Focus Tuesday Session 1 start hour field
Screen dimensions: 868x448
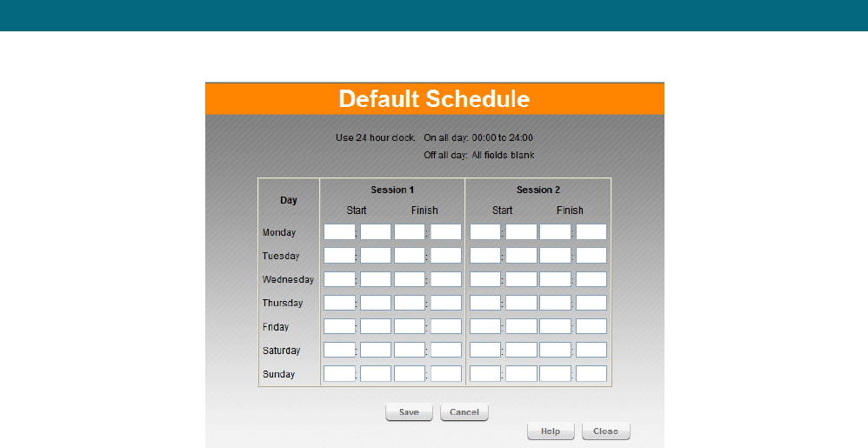[339, 255]
